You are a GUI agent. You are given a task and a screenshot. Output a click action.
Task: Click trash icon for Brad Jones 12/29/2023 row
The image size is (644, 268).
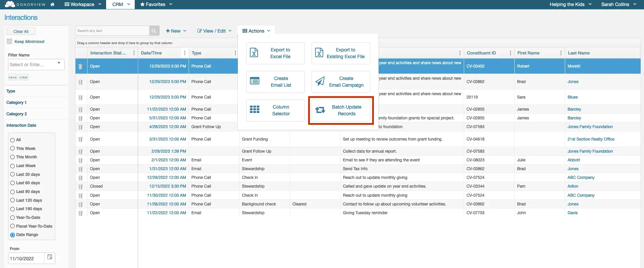point(80,82)
